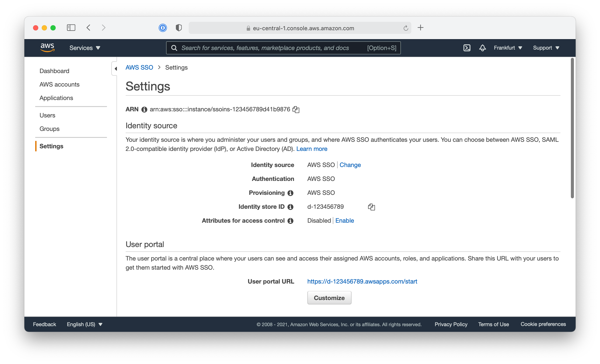The width and height of the screenshot is (600, 364).
Task: Change the identity source
Action: [350, 165]
